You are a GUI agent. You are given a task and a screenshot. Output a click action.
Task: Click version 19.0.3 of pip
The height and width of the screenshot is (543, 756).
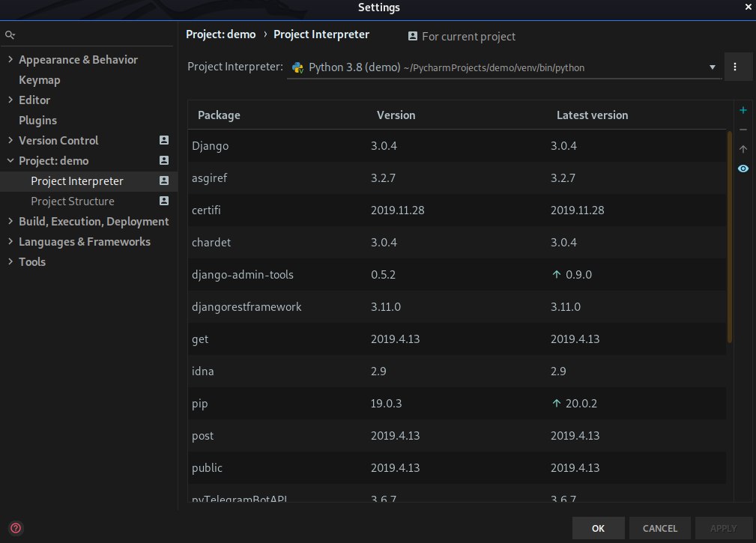(386, 403)
